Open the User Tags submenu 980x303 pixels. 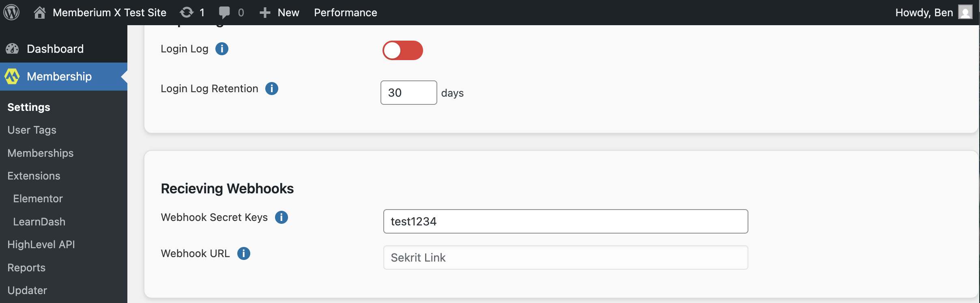click(32, 130)
